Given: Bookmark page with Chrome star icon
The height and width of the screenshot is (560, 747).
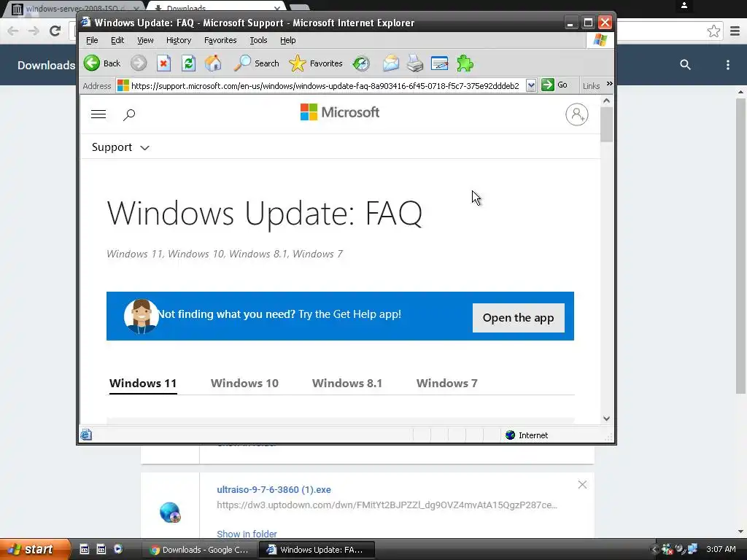Looking at the screenshot, I should (713, 31).
